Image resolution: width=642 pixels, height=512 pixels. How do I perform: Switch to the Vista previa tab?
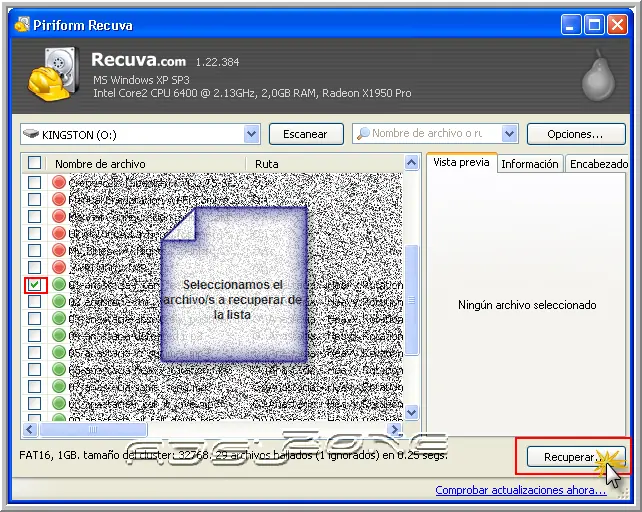461,163
